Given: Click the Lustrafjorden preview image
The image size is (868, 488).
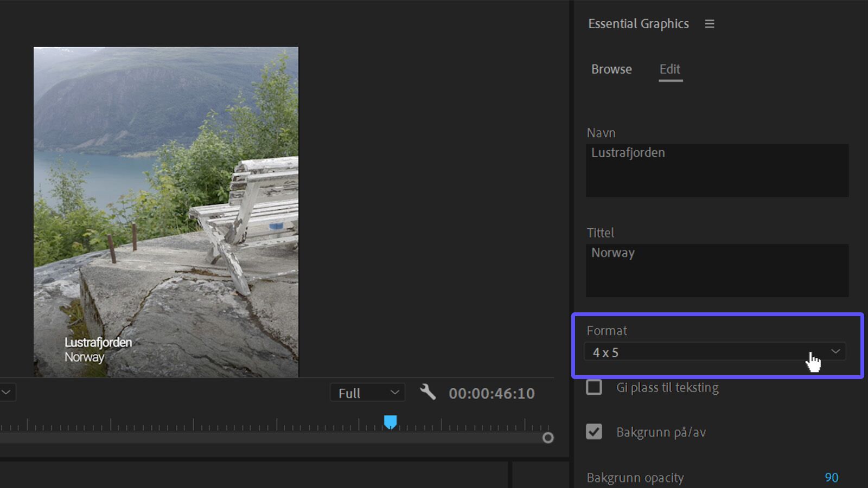Looking at the screenshot, I should (x=165, y=211).
